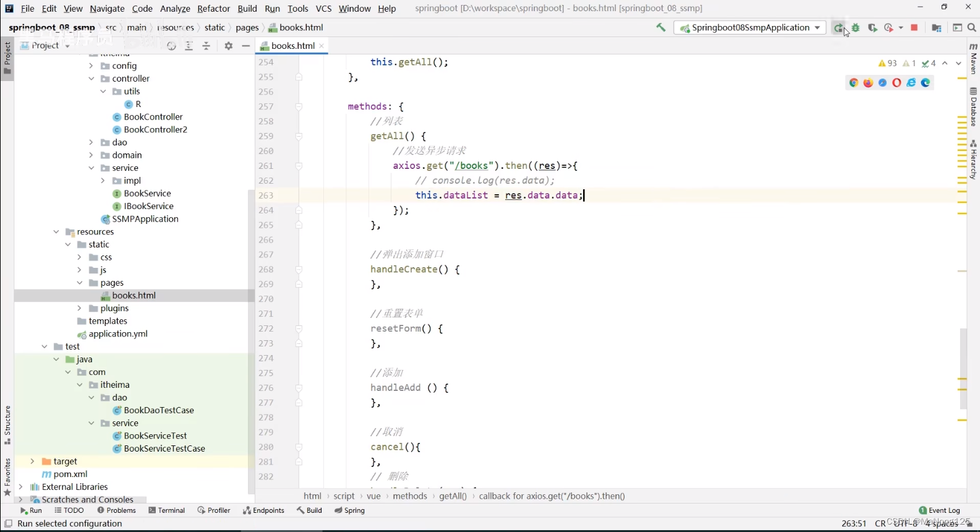Screen dimensions: 980x532
Task: Open Project panel settings gear
Action: coord(228,46)
